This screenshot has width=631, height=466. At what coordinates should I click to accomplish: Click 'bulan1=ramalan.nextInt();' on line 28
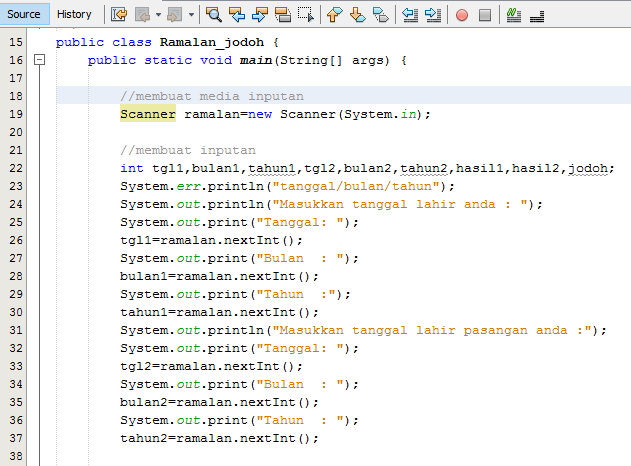(x=219, y=276)
